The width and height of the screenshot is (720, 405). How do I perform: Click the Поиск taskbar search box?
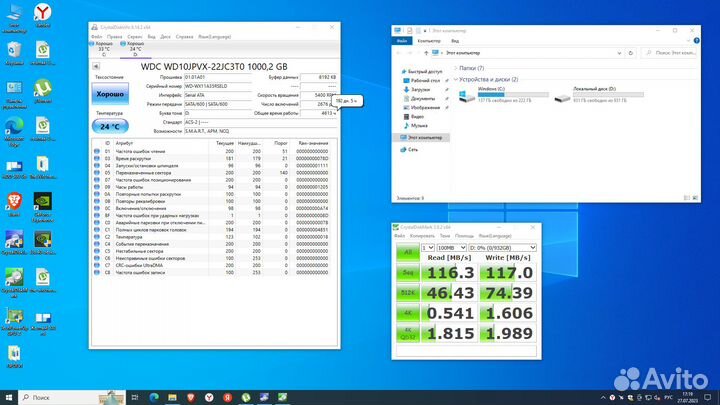point(72,397)
